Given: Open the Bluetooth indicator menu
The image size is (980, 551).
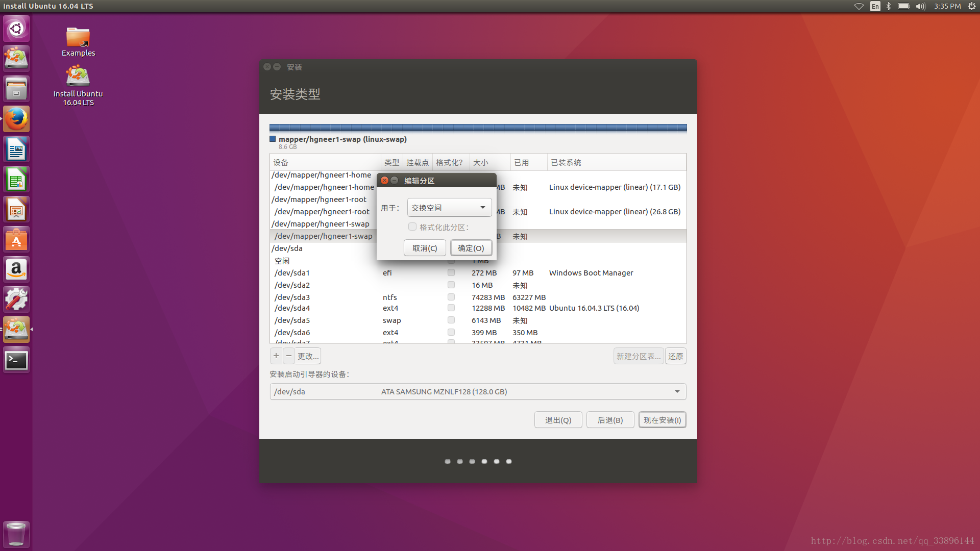Looking at the screenshot, I should [889, 6].
